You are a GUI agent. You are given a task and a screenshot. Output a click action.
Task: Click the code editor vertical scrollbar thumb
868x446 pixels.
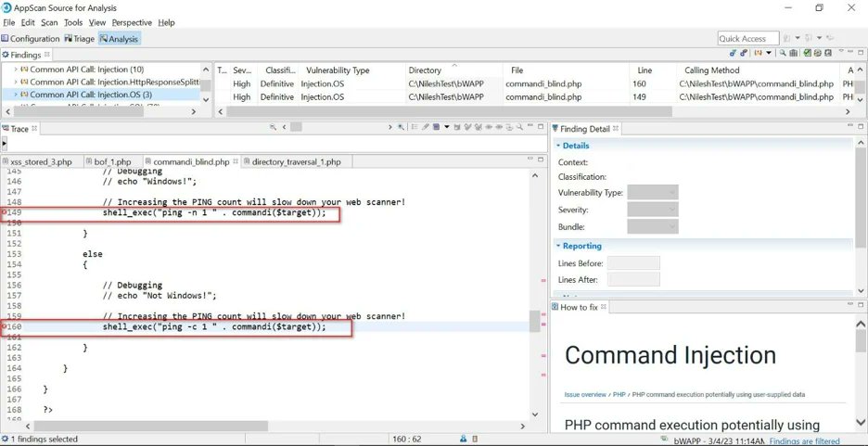(535, 322)
